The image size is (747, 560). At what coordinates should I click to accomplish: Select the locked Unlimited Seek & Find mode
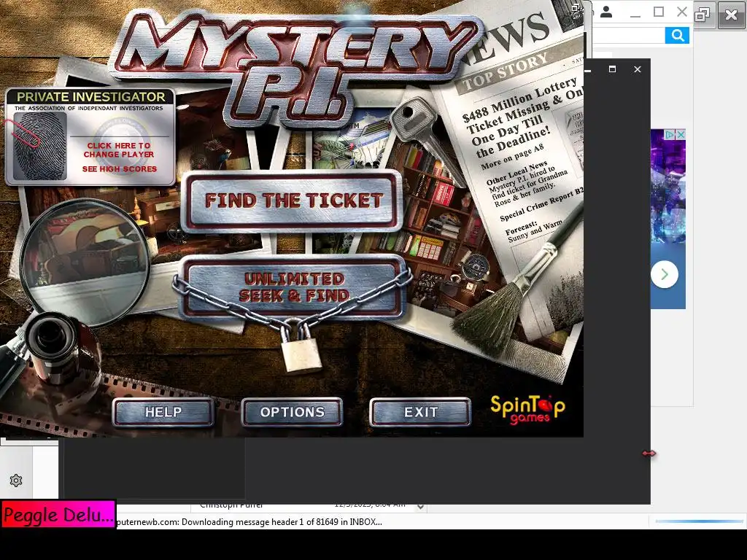293,287
